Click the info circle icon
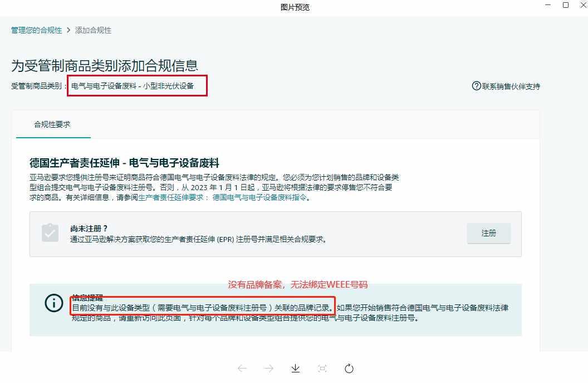The image size is (588, 383). click(54, 303)
